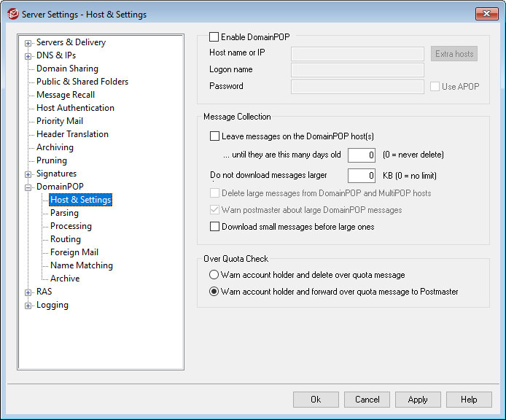This screenshot has width=506, height=420.
Task: Click the maximum message size KB field
Action: 361,176
